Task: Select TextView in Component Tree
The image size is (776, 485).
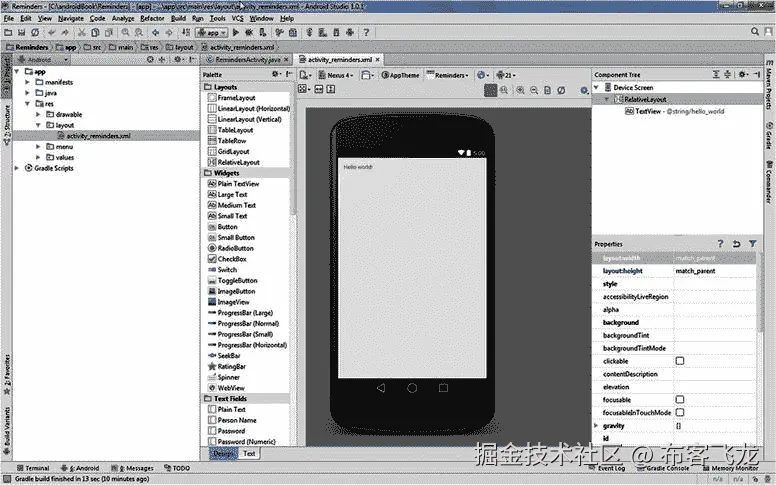Action: 674,111
